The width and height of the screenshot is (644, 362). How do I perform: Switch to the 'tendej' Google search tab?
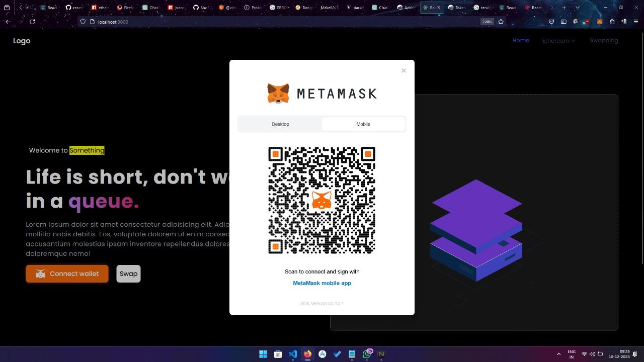tap(483, 8)
